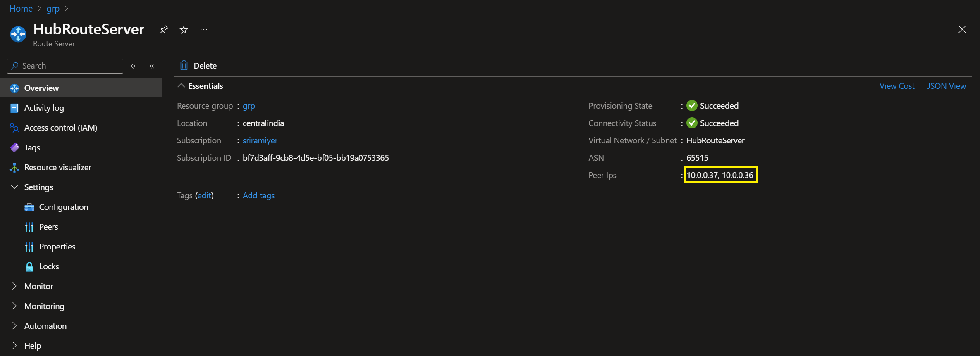Go to Home breadcrumb
980x356 pixels.
[21, 9]
